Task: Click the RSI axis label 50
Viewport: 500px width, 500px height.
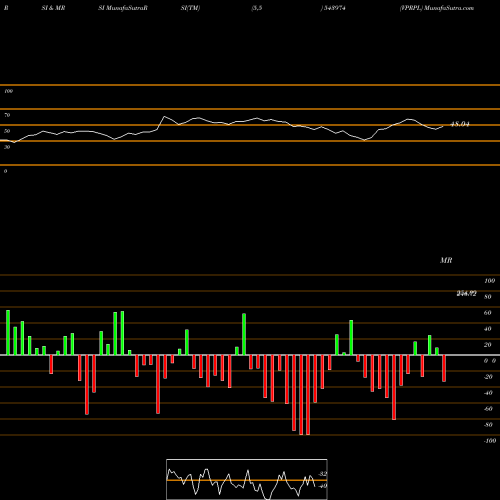Action: pos(7,131)
